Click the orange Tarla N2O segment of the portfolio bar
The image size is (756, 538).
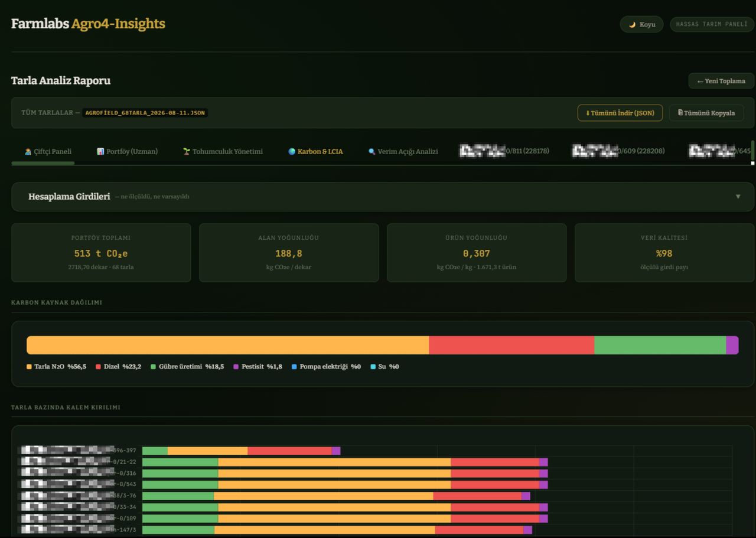(228, 345)
